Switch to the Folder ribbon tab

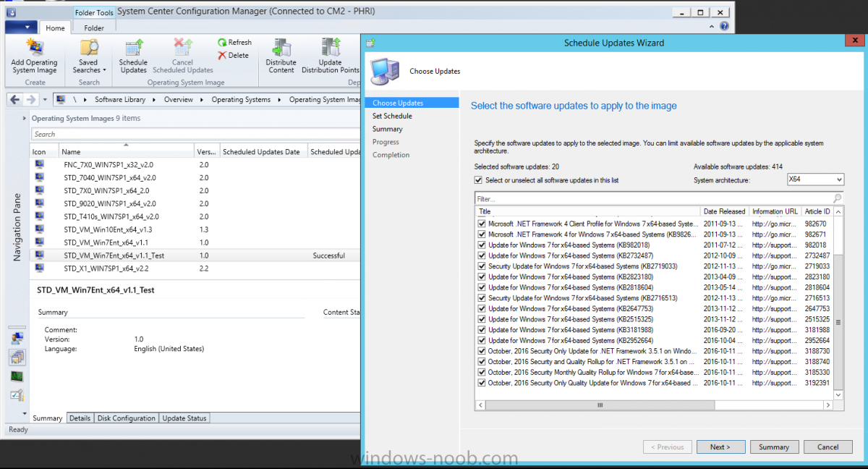[94, 28]
